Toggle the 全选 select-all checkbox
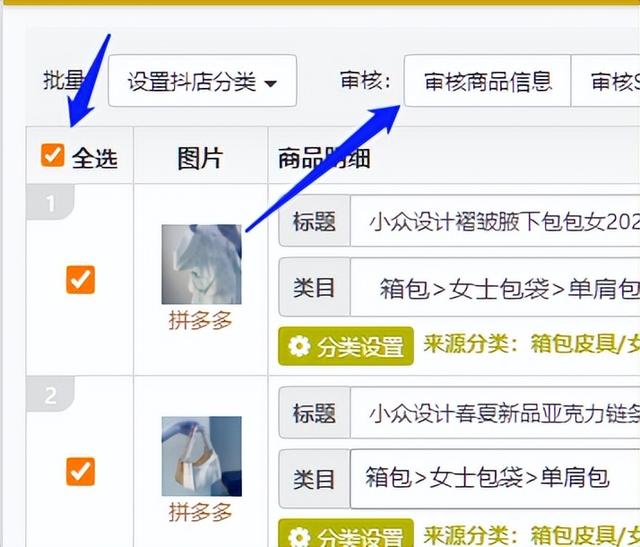Image resolution: width=640 pixels, height=547 pixels. [53, 156]
